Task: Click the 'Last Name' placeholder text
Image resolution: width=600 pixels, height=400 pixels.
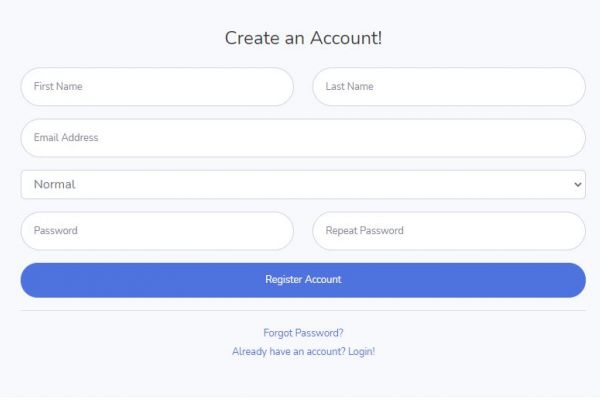Action: click(x=350, y=87)
